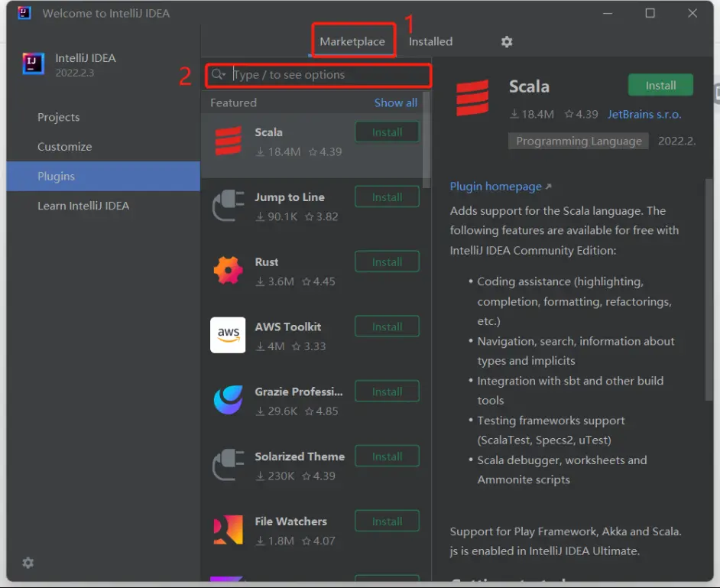Install the Jump to Line plugin

387,197
